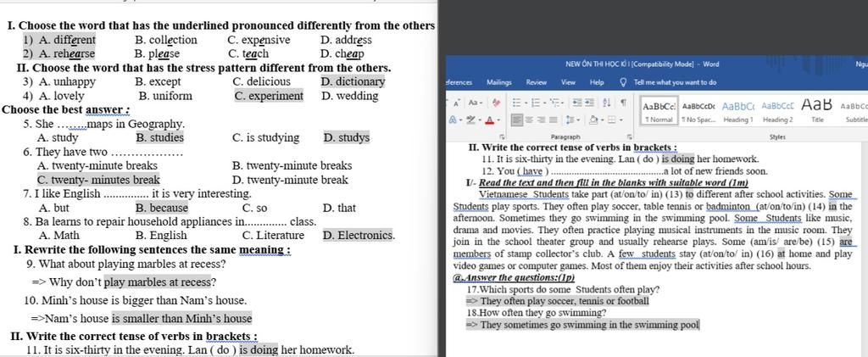Toggle Show/Hide paragraph marks (¶)
868x357 pixels.
[x=623, y=103]
